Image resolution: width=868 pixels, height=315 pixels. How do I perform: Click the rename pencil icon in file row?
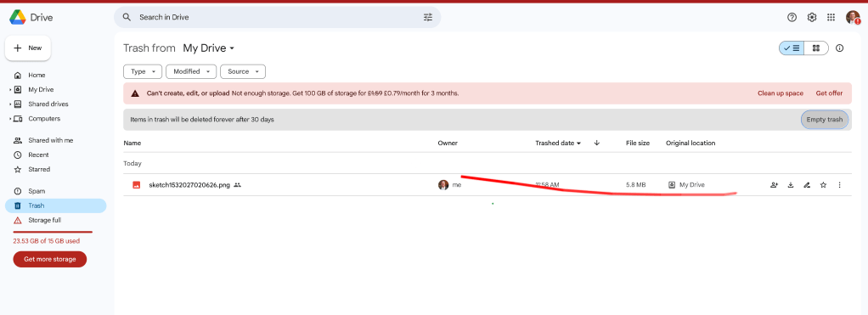tap(807, 185)
